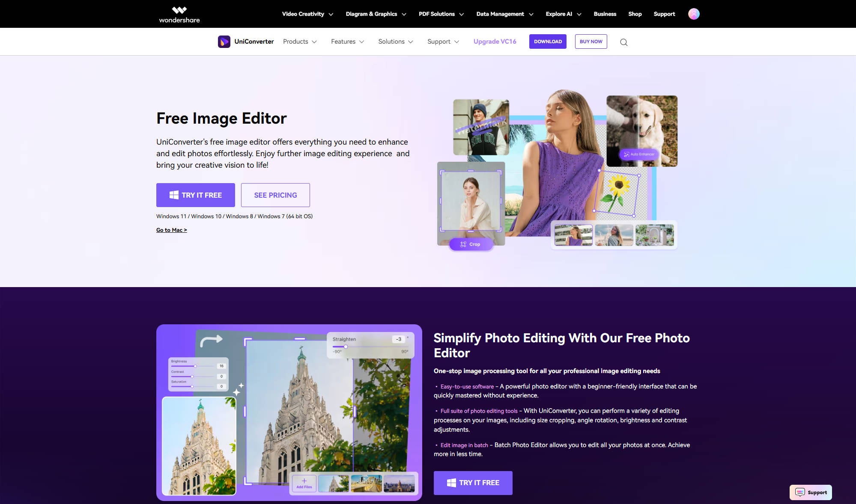The height and width of the screenshot is (504, 856).
Task: Expand the PDF Solutions dropdown
Action: pos(441,14)
